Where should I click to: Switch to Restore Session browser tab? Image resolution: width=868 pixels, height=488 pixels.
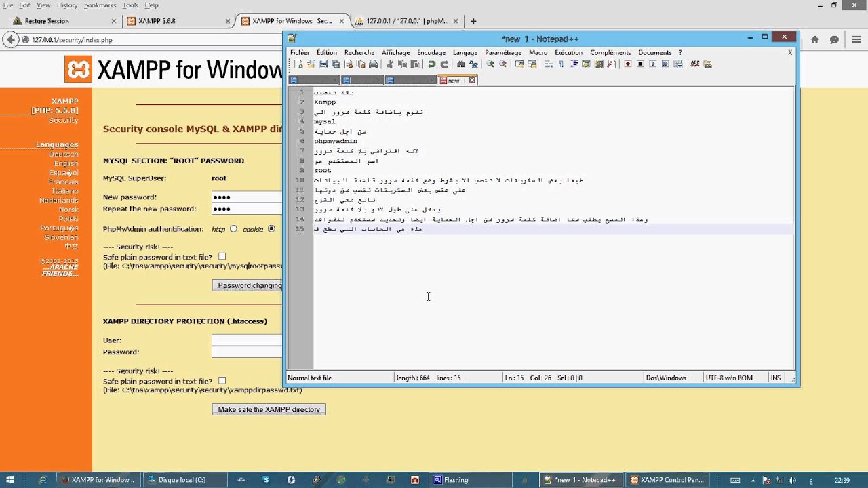(64, 21)
